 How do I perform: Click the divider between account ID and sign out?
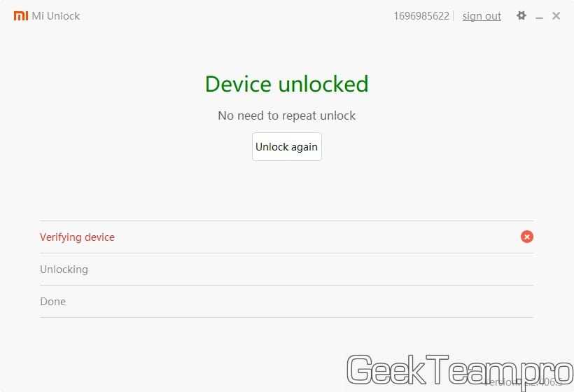[454, 16]
